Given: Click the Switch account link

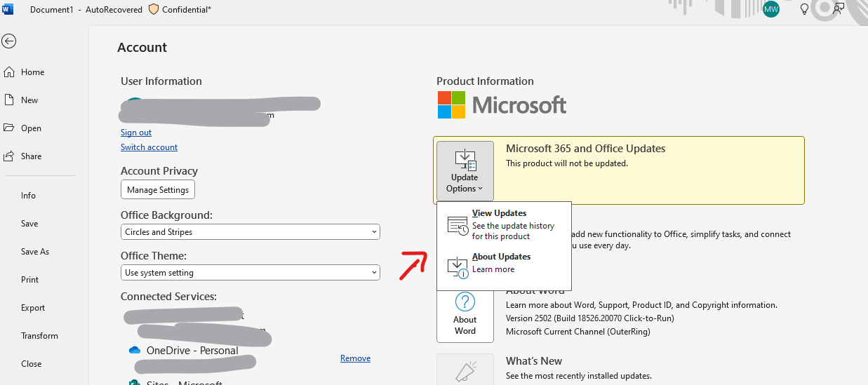Looking at the screenshot, I should click(149, 147).
